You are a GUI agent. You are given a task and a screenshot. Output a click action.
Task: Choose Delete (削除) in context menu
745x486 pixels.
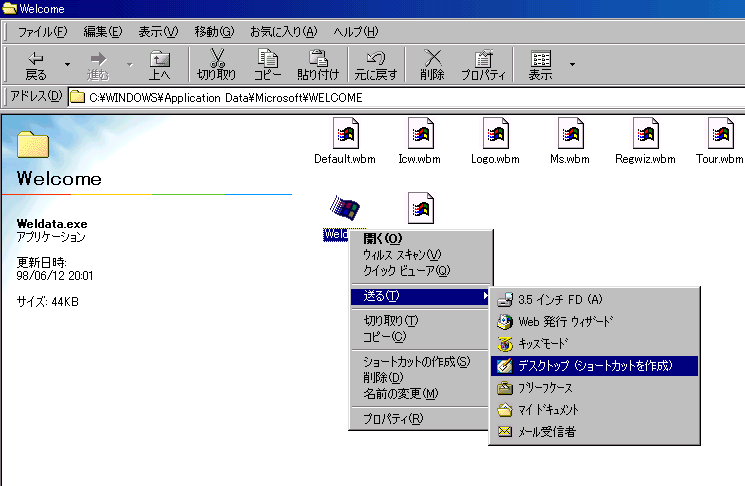tap(420, 378)
